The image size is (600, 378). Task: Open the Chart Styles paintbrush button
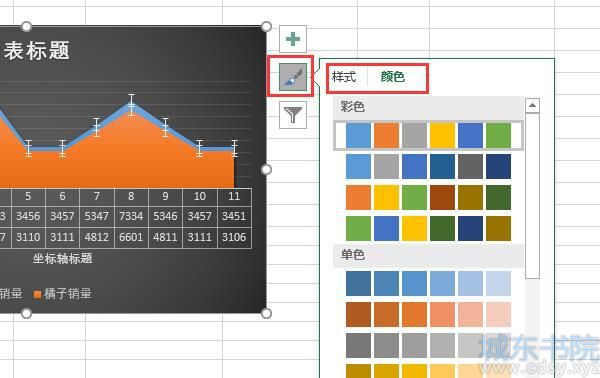[x=293, y=77]
